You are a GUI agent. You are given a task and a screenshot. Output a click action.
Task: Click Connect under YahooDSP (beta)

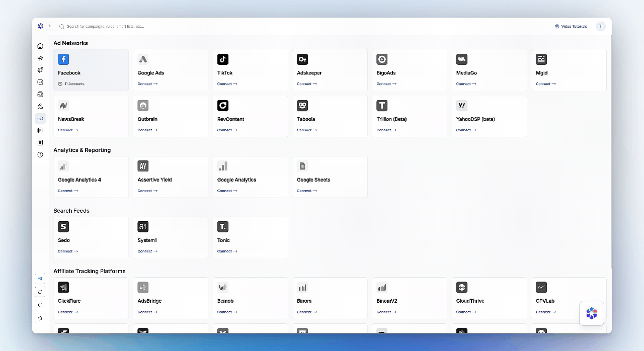pyautogui.click(x=466, y=130)
